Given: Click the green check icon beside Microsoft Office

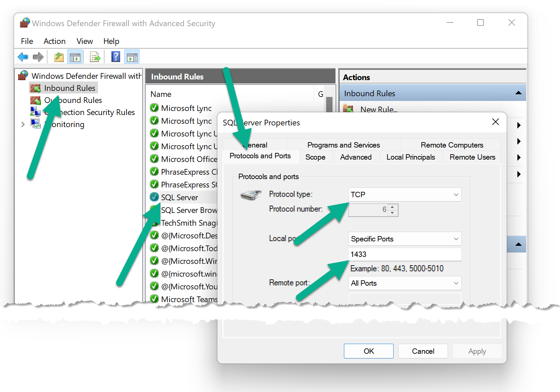Looking at the screenshot, I should point(154,159).
